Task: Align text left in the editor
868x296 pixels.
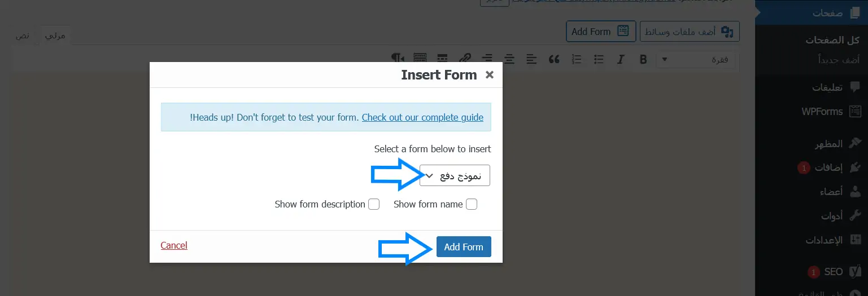Action: 531,59
